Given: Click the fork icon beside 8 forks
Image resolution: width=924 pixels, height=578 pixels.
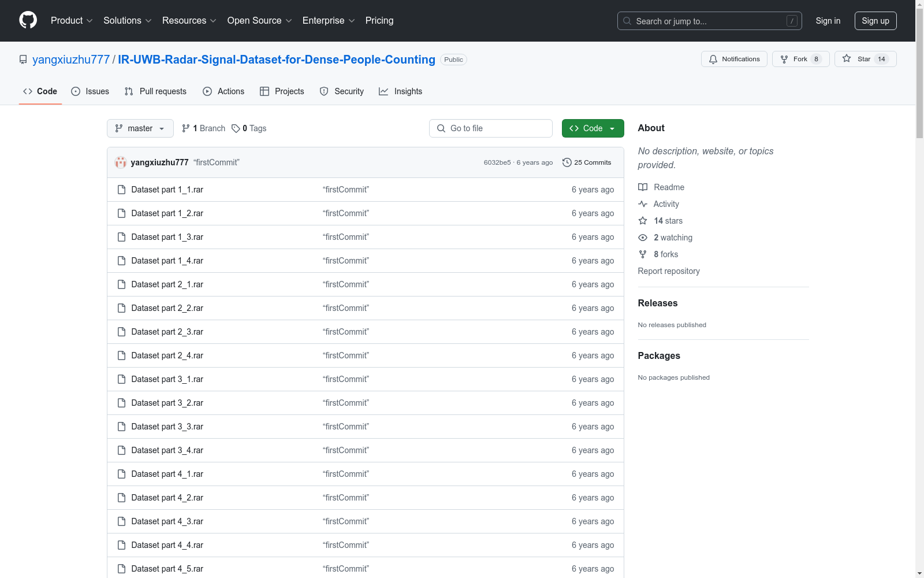Looking at the screenshot, I should click(643, 254).
